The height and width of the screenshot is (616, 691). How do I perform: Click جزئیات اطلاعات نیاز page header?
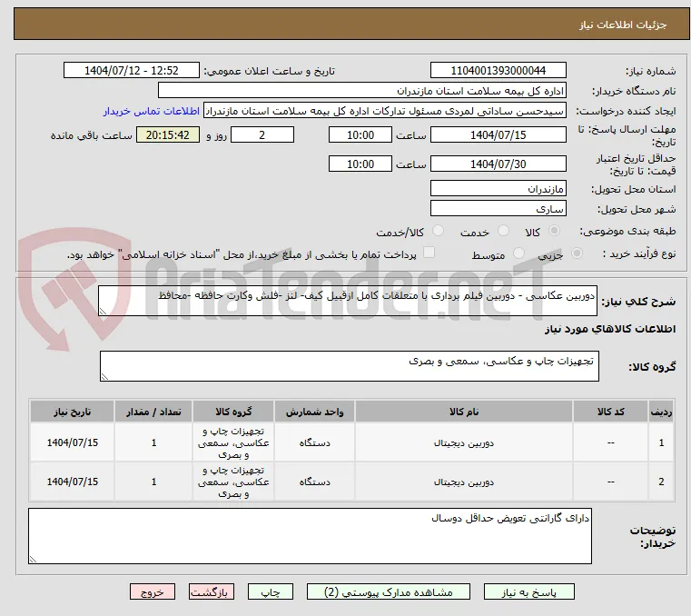tap(623, 25)
